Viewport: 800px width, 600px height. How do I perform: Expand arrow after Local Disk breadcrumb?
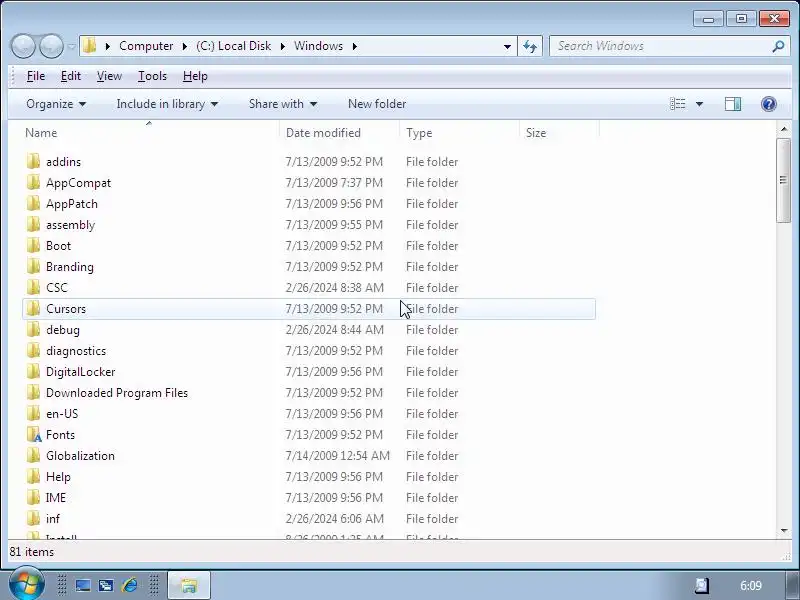click(x=283, y=46)
